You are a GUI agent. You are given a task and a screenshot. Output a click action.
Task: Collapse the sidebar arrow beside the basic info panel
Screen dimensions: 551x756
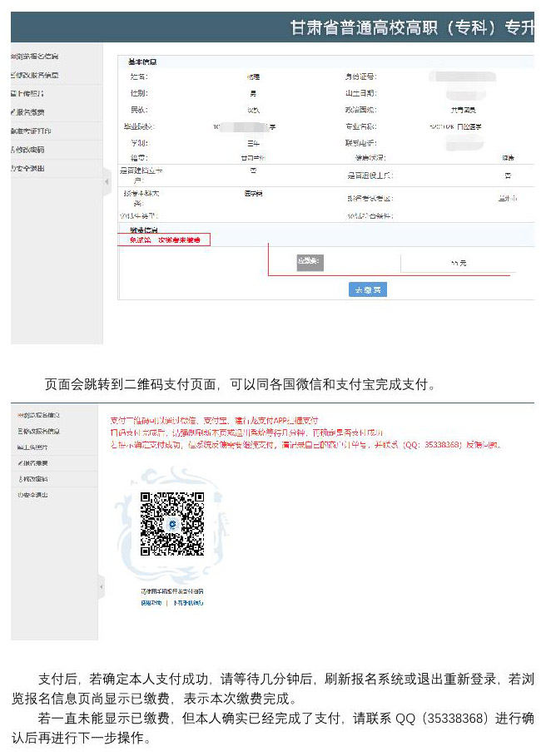(107, 182)
